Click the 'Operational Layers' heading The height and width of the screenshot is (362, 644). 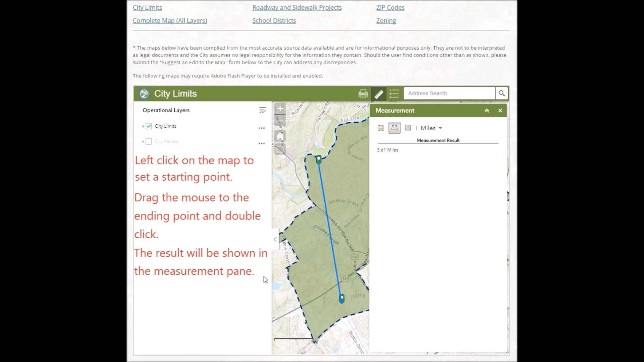(x=166, y=110)
